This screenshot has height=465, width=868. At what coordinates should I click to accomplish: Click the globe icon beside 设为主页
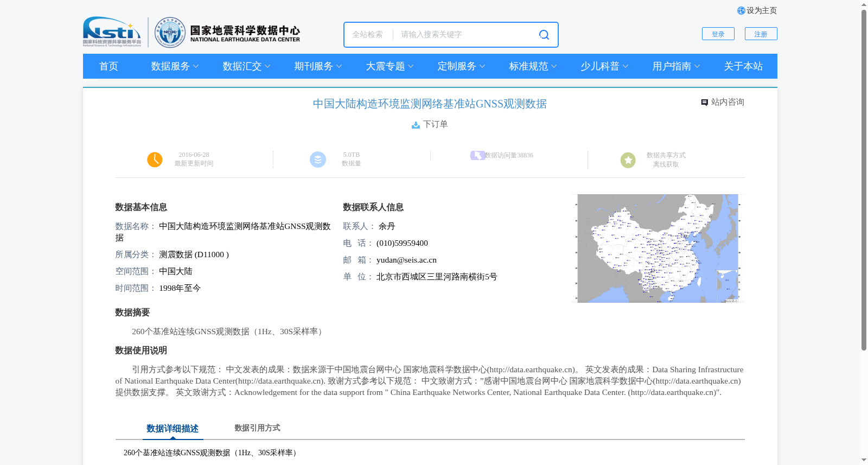point(741,11)
